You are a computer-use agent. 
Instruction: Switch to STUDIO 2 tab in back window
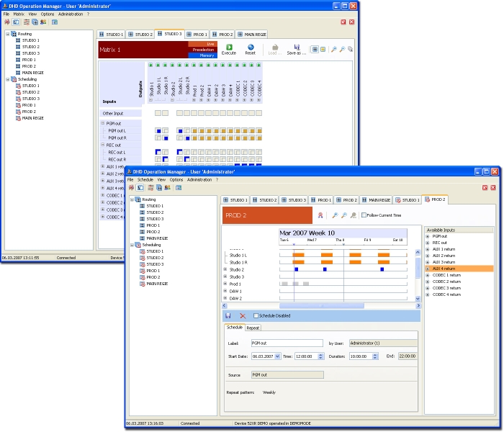[140, 35]
